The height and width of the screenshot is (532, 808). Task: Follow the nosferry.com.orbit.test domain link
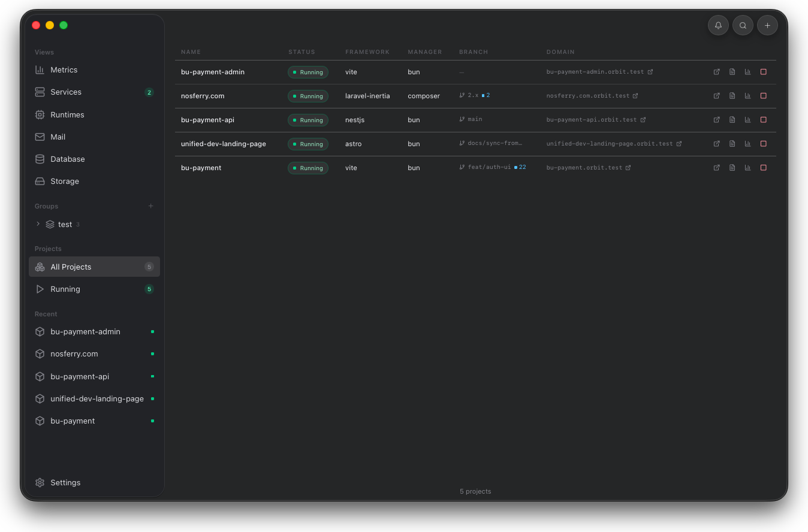[592, 96]
